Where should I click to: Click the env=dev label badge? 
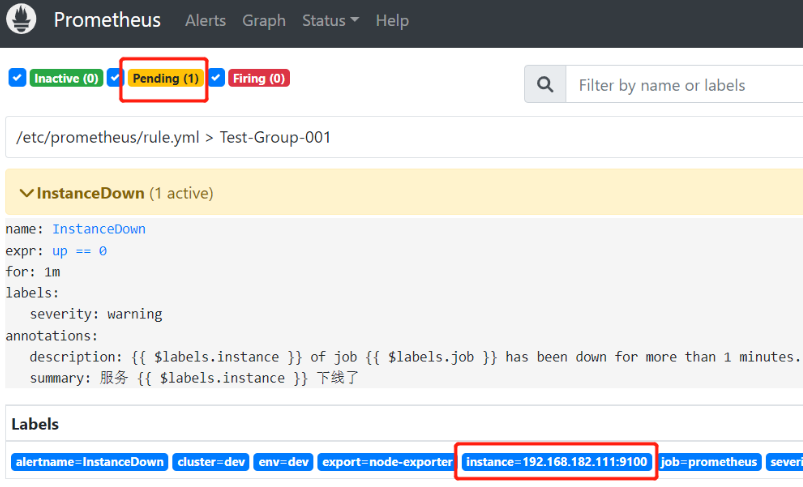283,462
